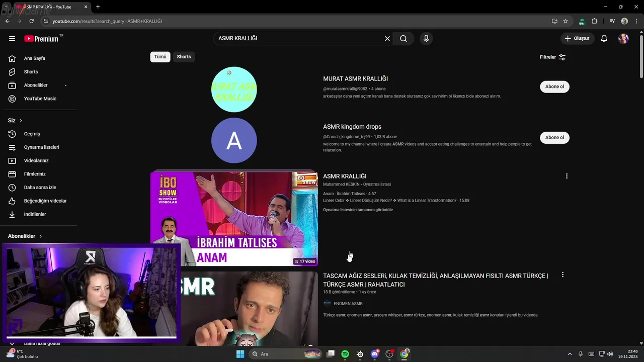Open the YouTube hamburger guide menu
The width and height of the screenshot is (644, 362).
click(12, 39)
